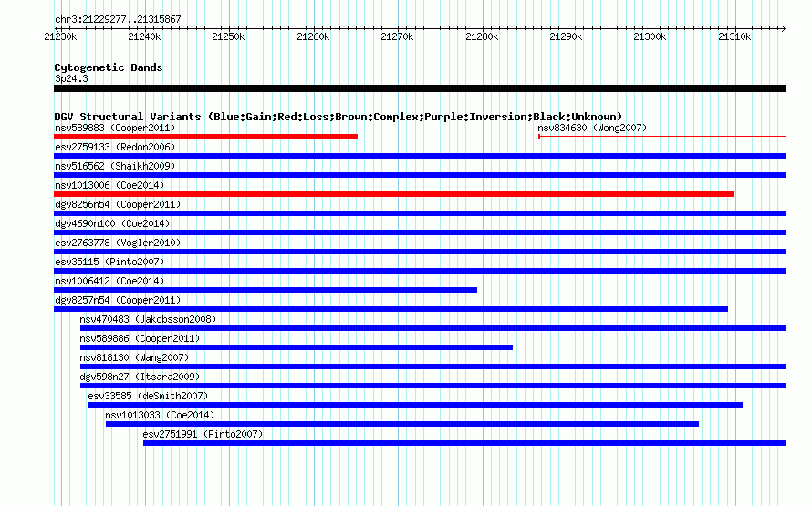This screenshot has width=812, height=506.
Task: Select the blue dgv598n27 gain bar
Action: click(433, 386)
